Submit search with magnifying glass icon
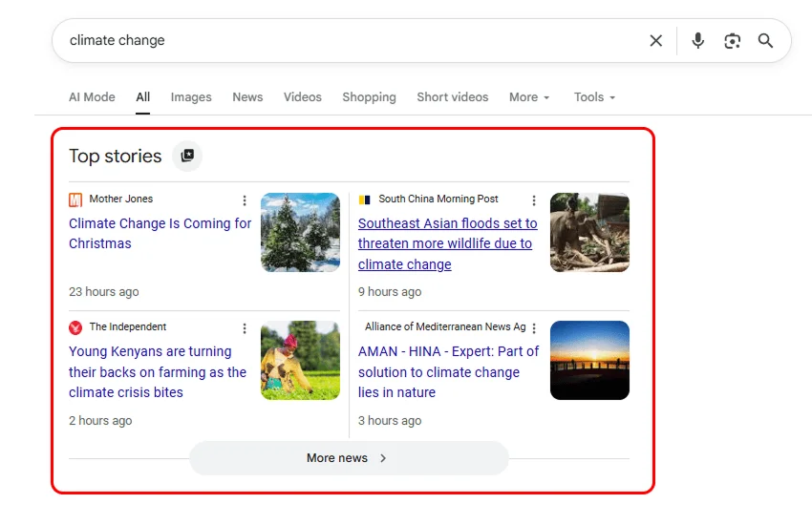This screenshot has height=525, width=812. pos(765,40)
